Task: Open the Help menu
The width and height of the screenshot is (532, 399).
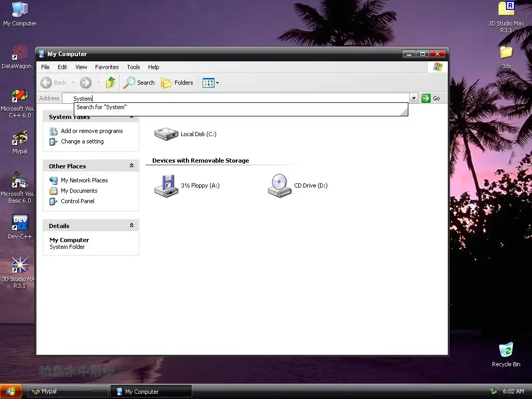Action: (x=153, y=67)
